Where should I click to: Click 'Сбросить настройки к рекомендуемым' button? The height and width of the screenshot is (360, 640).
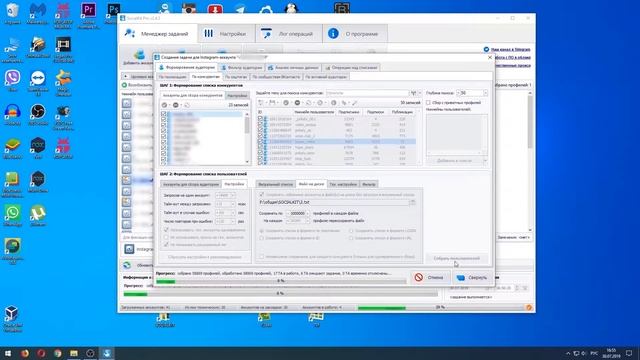coord(205,257)
